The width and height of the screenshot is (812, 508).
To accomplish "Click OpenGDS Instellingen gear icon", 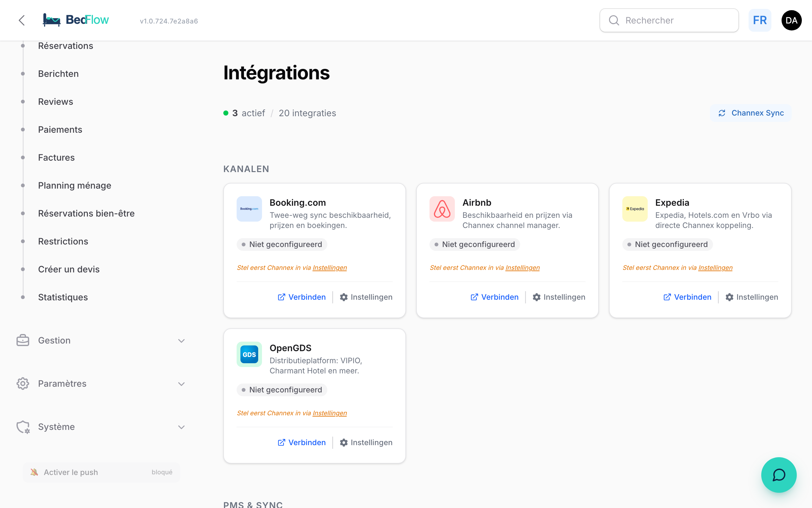I will click(344, 443).
